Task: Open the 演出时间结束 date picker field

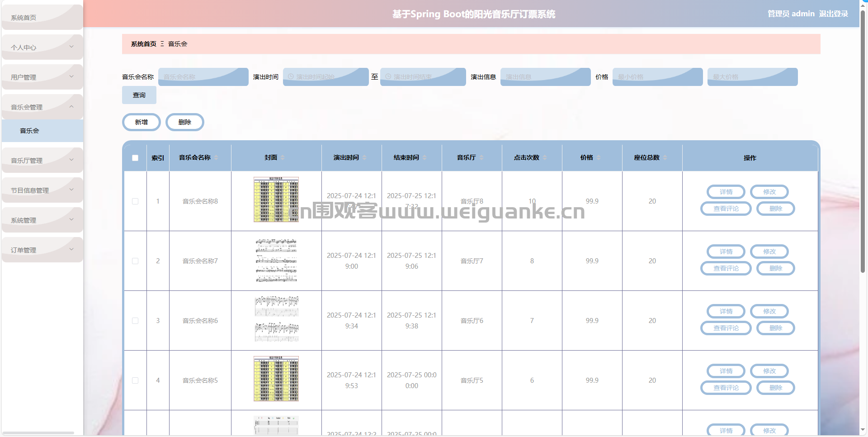Action: pos(423,77)
